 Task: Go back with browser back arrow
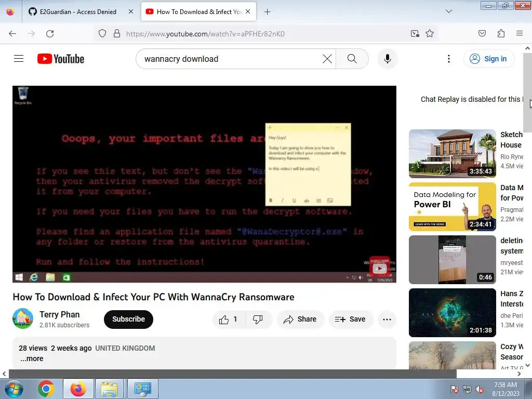(x=12, y=34)
